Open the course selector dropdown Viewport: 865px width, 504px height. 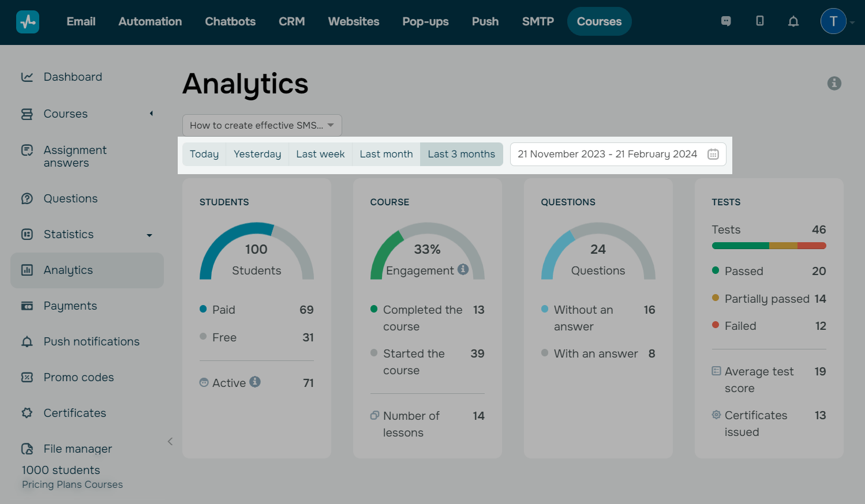click(262, 125)
